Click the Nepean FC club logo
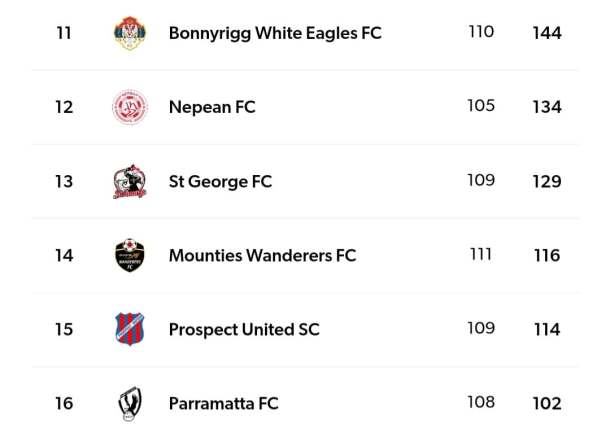The width and height of the screenshot is (610, 438). coord(130,107)
